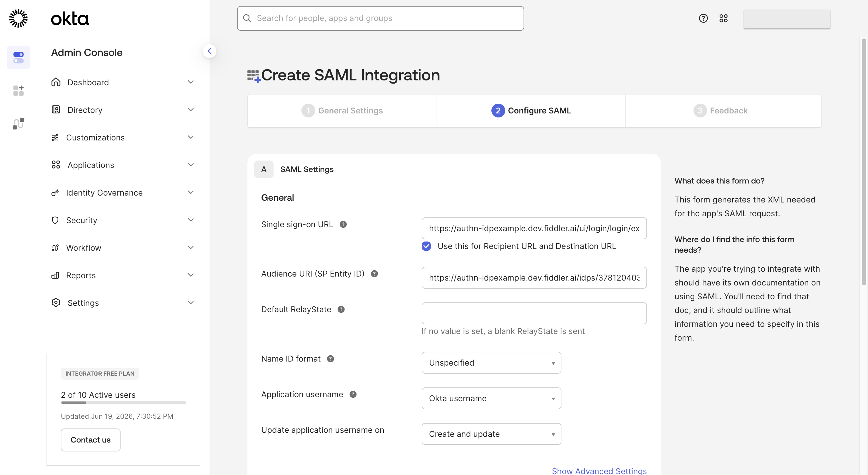868x475 pixels.
Task: Open the help question mark icon in header
Action: (703, 18)
